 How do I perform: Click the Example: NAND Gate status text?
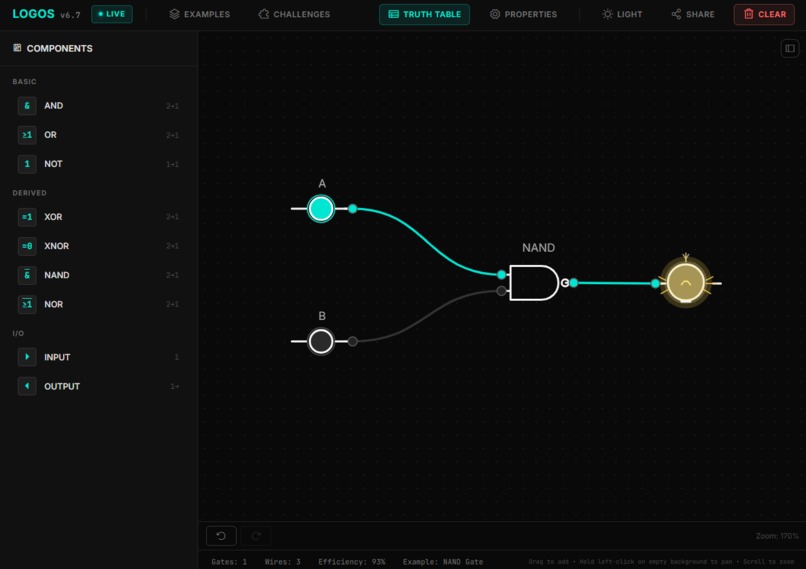(443, 562)
